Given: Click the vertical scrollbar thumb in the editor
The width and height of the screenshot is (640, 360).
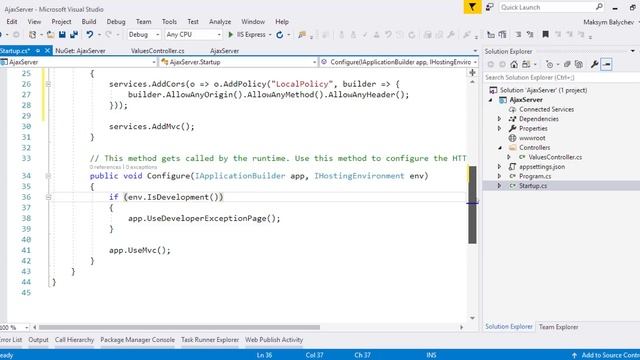Looking at the screenshot, I should [x=472, y=204].
